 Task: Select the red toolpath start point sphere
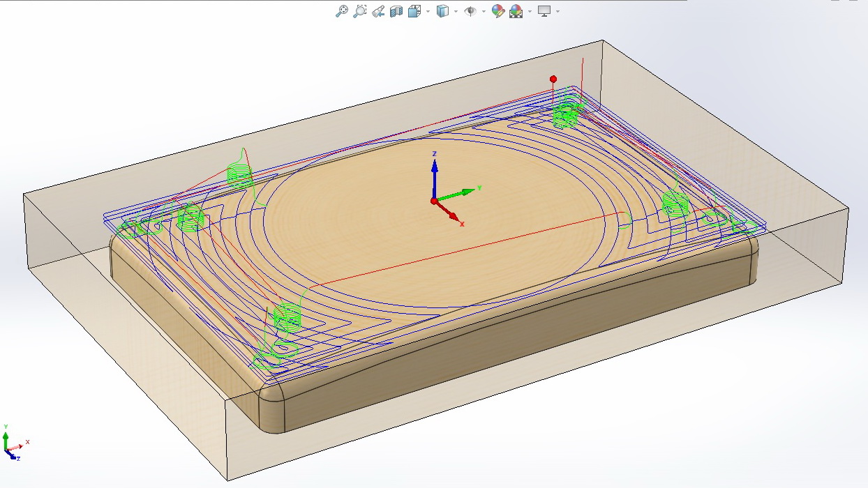pyautogui.click(x=553, y=79)
